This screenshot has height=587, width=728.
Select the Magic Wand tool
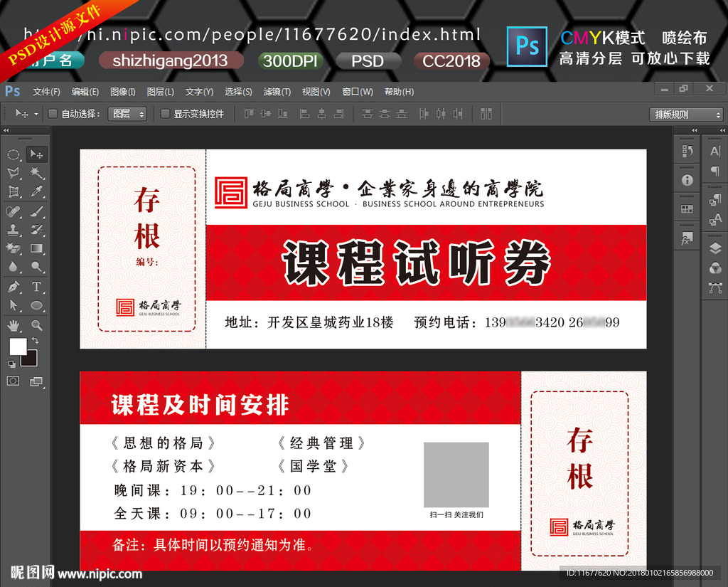pos(36,173)
